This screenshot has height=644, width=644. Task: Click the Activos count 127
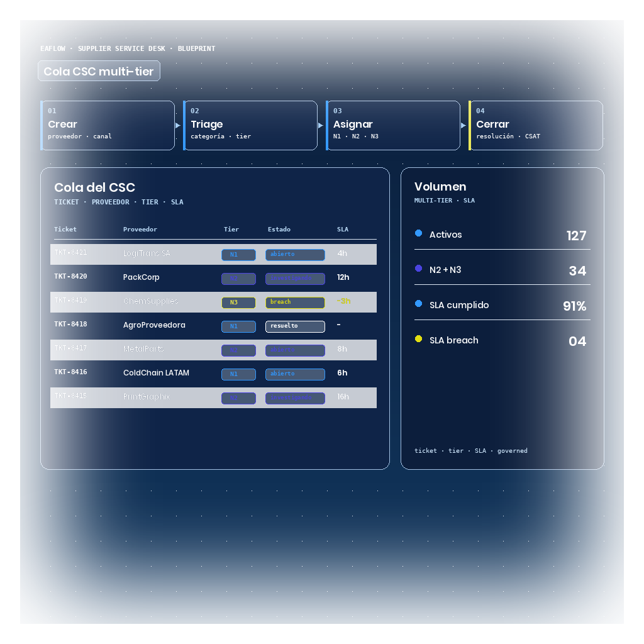coord(576,235)
